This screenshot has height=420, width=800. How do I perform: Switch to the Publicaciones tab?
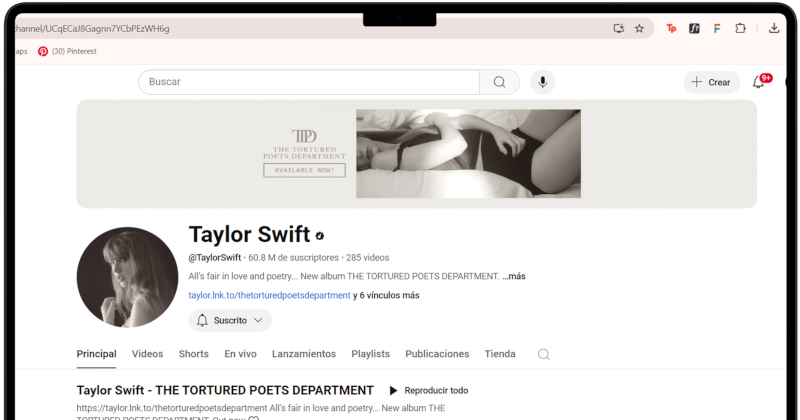click(x=437, y=354)
